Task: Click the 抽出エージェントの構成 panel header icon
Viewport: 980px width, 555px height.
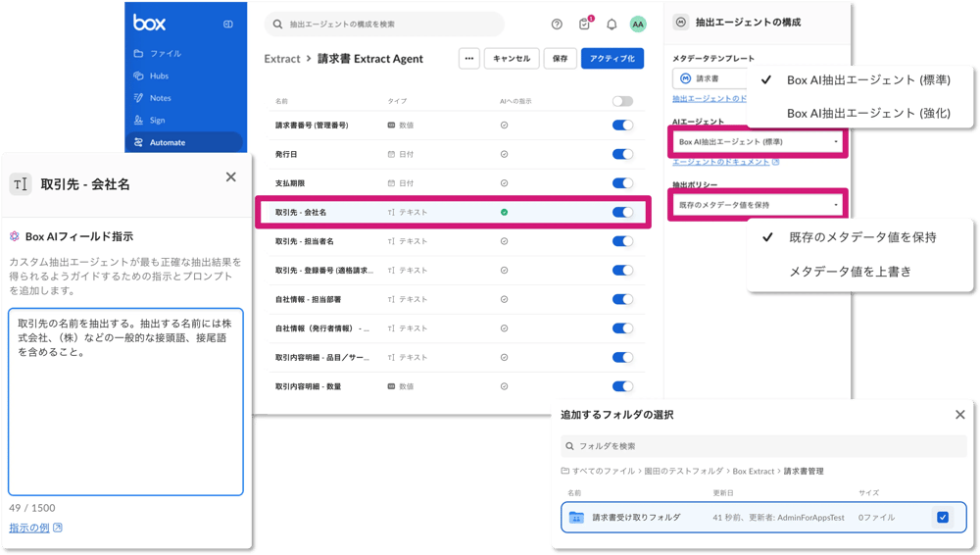Action: (x=681, y=22)
